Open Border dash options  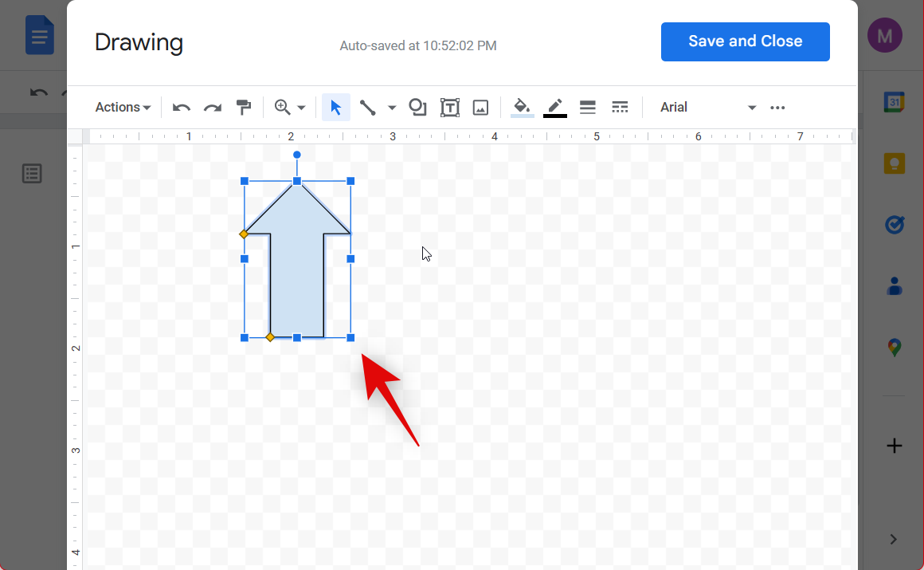[x=620, y=108]
